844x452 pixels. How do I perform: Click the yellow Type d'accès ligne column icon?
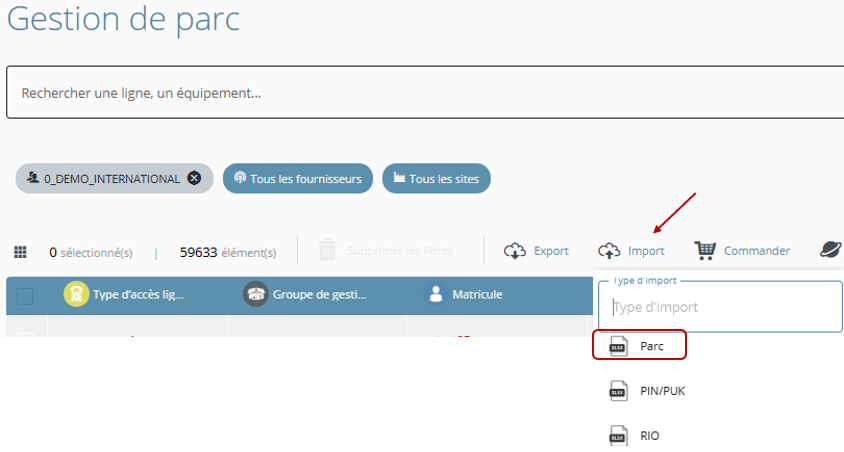76,294
